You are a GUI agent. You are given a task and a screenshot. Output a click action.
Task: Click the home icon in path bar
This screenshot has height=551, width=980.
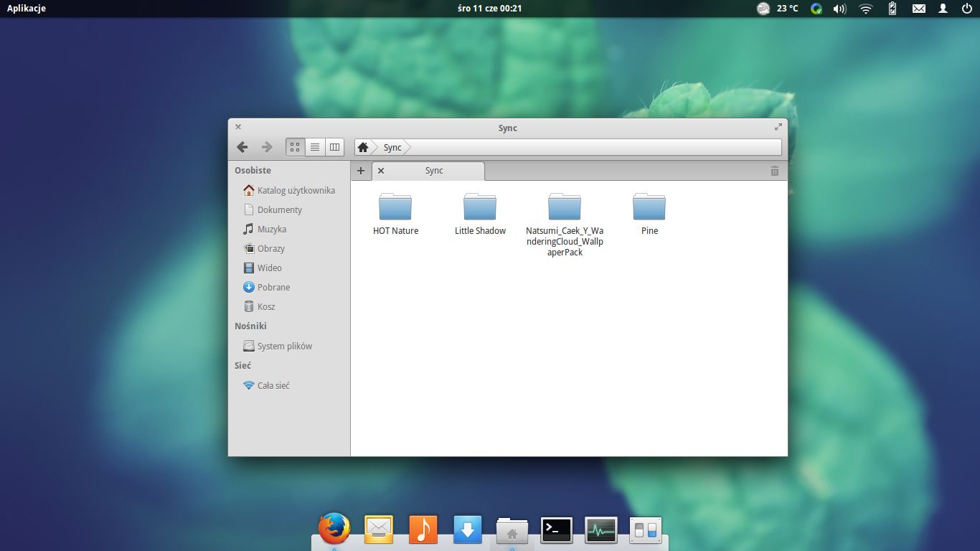[x=363, y=147]
